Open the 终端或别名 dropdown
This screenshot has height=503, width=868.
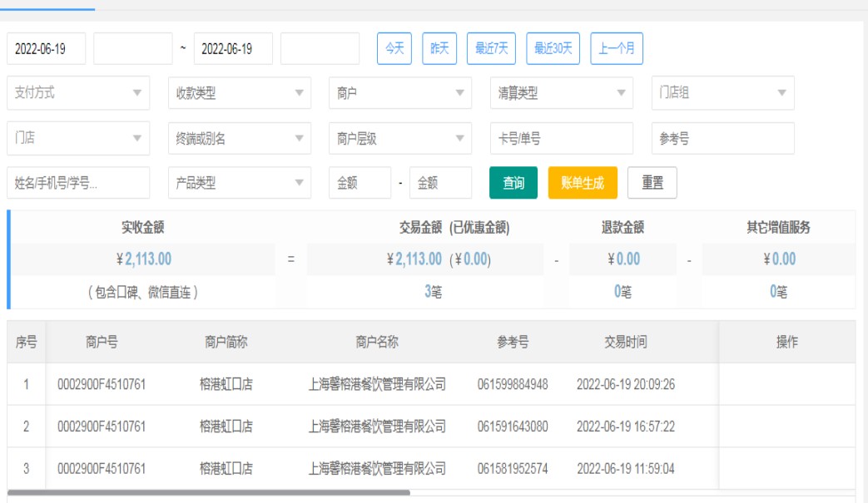click(239, 138)
